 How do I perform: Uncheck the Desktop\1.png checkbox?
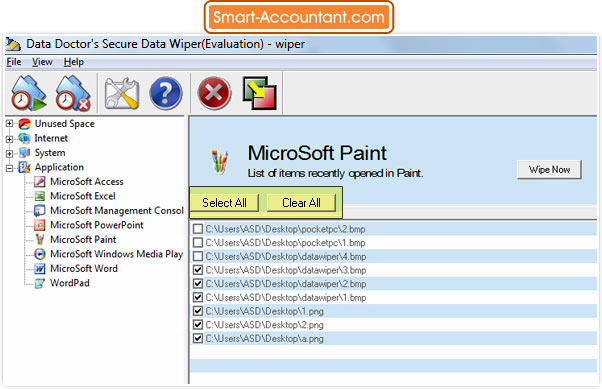tap(198, 311)
